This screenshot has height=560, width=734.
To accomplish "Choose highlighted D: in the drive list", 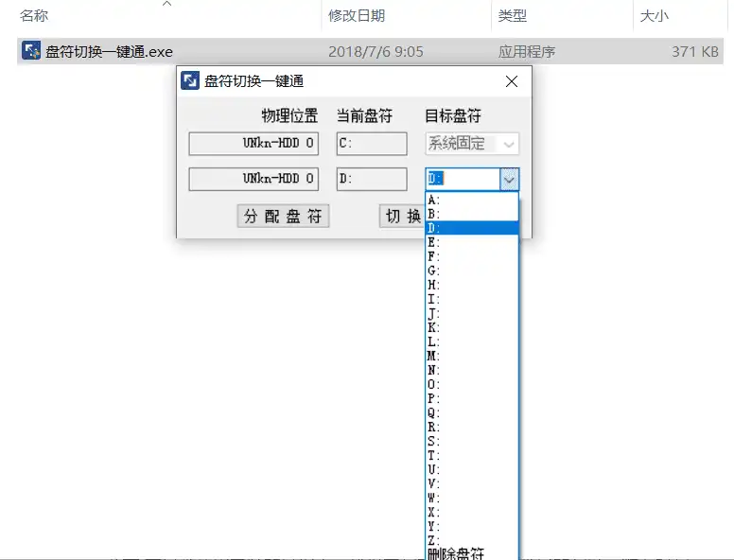I will (x=472, y=228).
